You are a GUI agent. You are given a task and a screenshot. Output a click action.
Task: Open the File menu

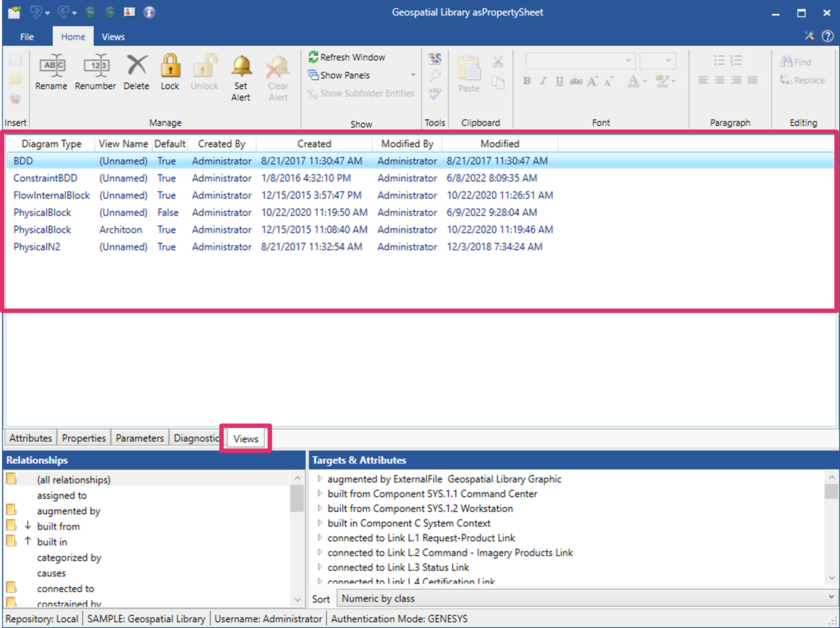pos(27,37)
